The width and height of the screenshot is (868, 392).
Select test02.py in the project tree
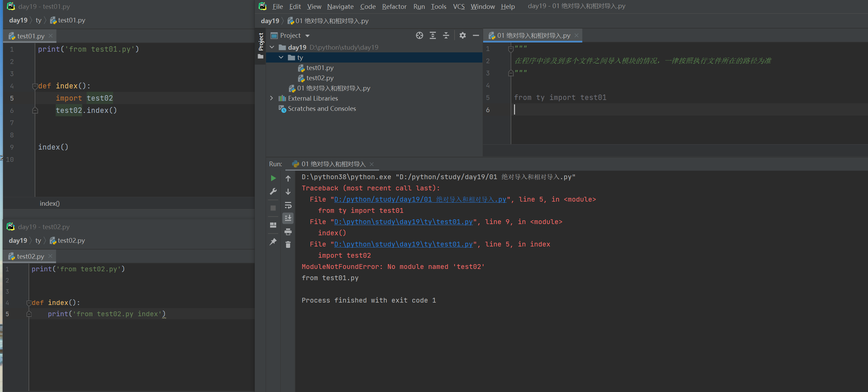pyautogui.click(x=320, y=78)
